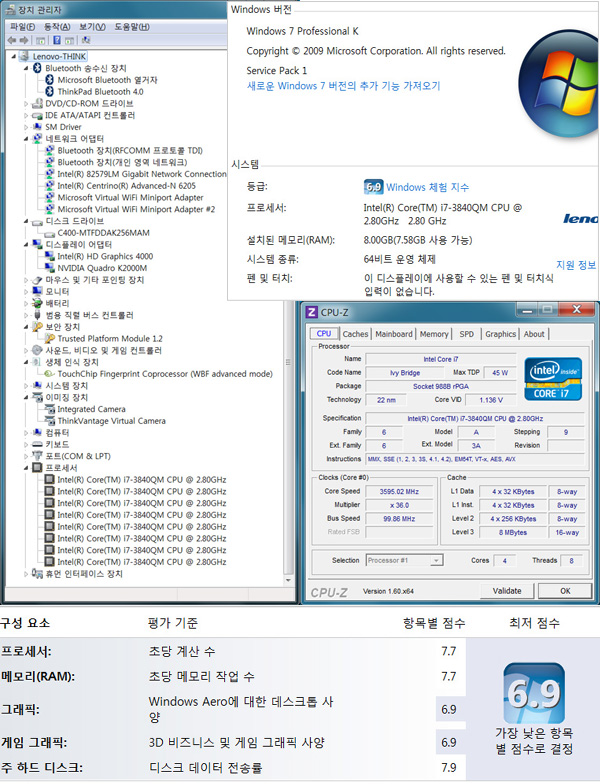This screenshot has width=600, height=784.
Task: Click the Lenovo-THINK computer icon
Action: tap(24, 56)
